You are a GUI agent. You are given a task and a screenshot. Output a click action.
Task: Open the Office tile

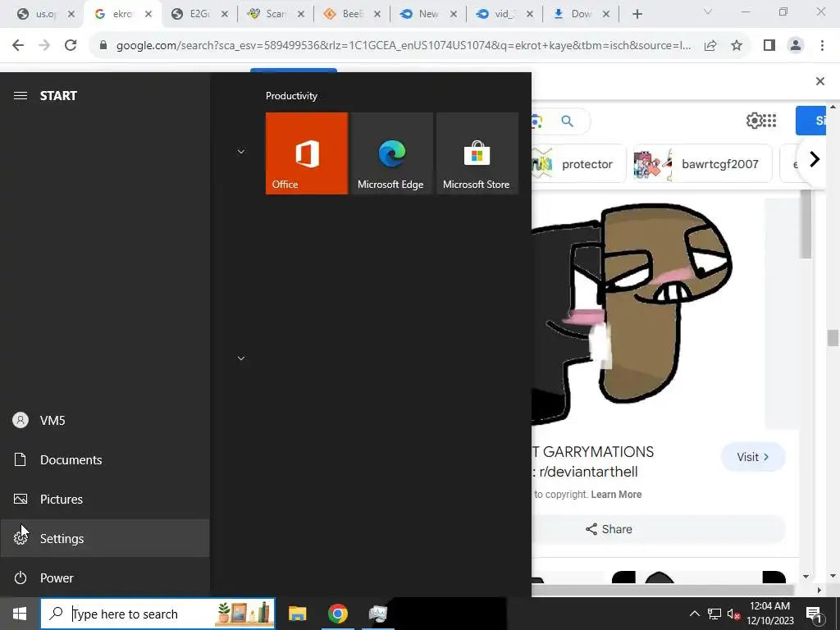pos(307,153)
